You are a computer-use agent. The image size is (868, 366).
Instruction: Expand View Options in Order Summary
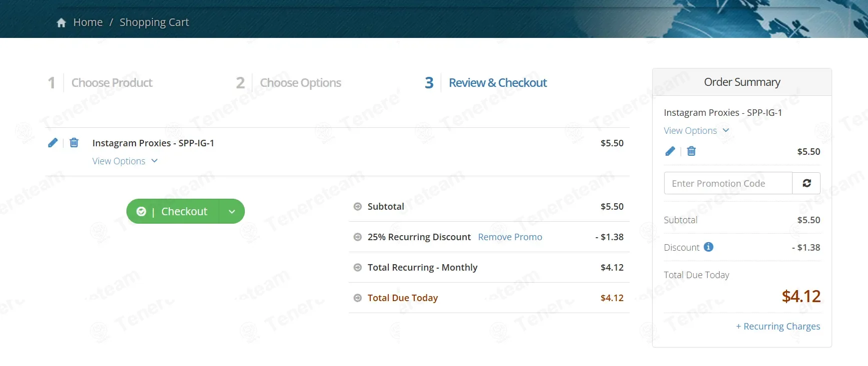697,131
